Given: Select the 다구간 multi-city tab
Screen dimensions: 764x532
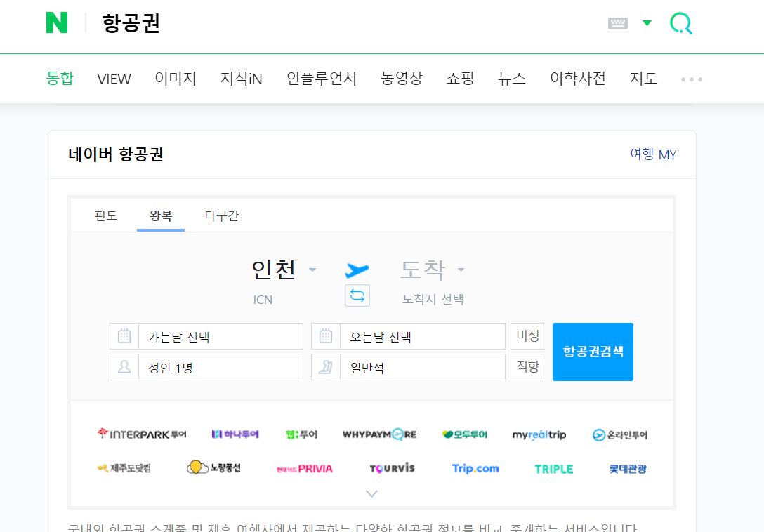Looking at the screenshot, I should point(222,215).
